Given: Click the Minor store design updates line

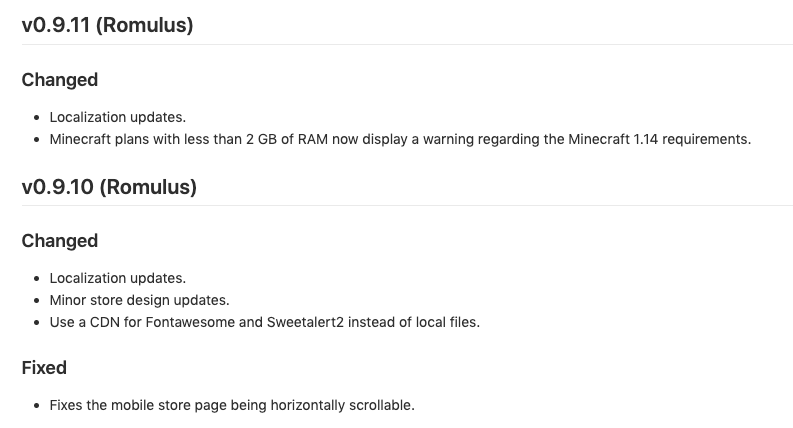Looking at the screenshot, I should click(x=139, y=300).
